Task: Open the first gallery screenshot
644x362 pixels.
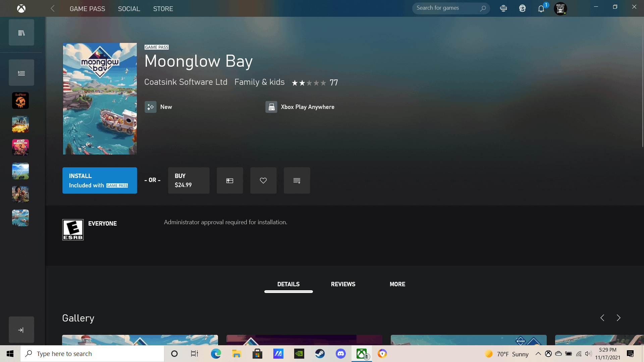Action: point(140,340)
